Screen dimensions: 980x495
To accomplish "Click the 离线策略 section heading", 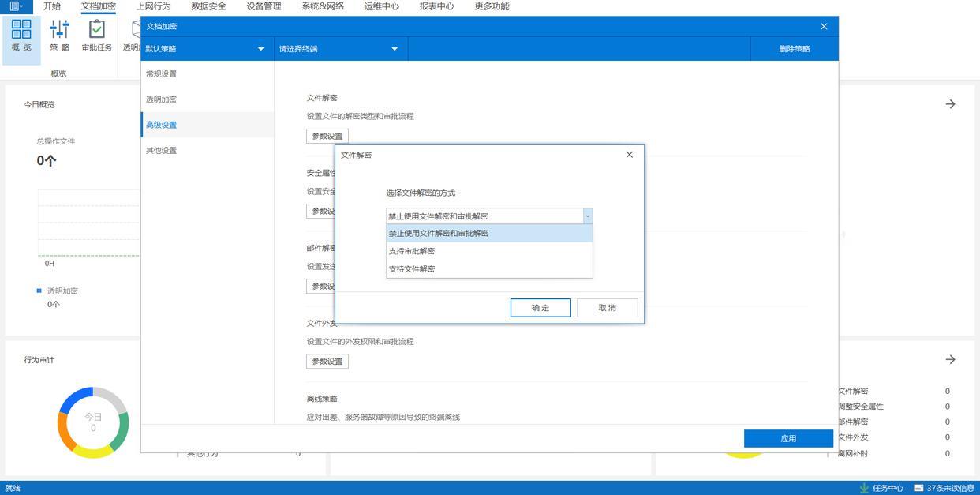I will click(x=322, y=399).
